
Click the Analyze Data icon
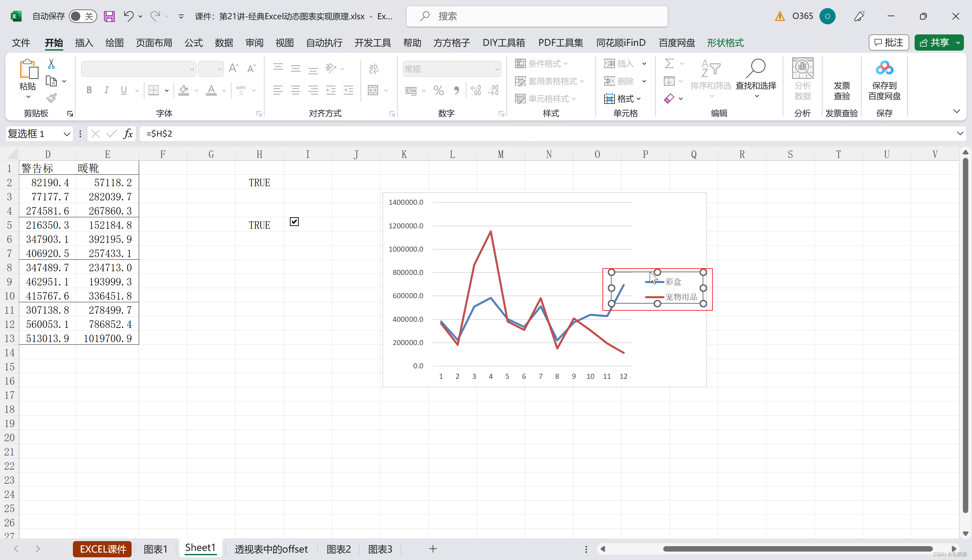click(x=802, y=68)
